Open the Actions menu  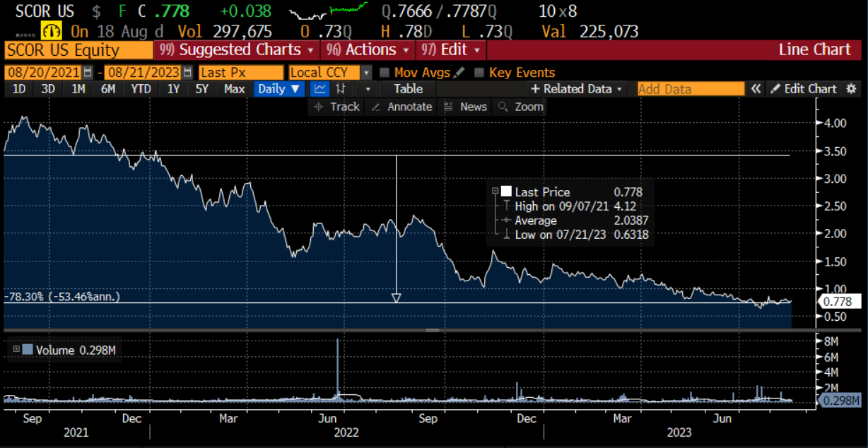[x=367, y=49]
